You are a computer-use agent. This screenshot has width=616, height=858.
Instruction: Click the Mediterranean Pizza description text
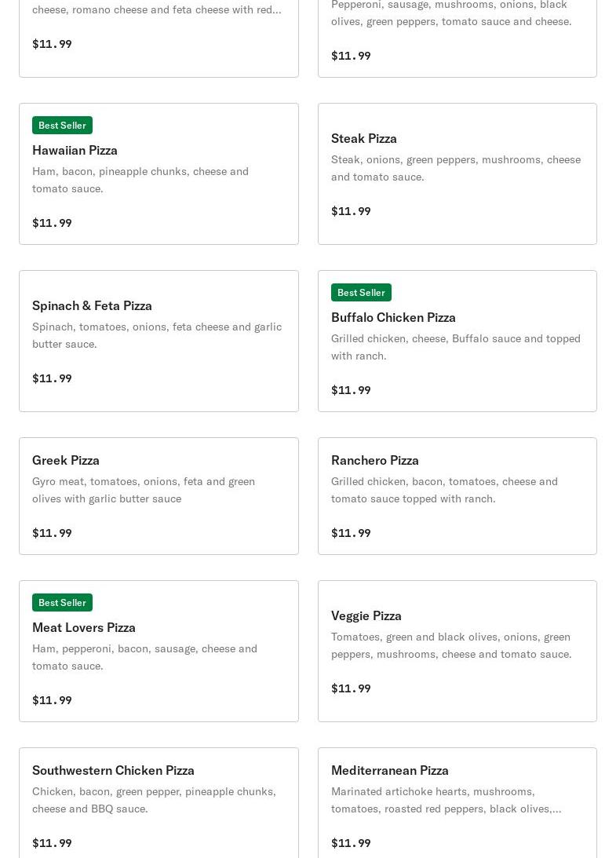(x=446, y=800)
